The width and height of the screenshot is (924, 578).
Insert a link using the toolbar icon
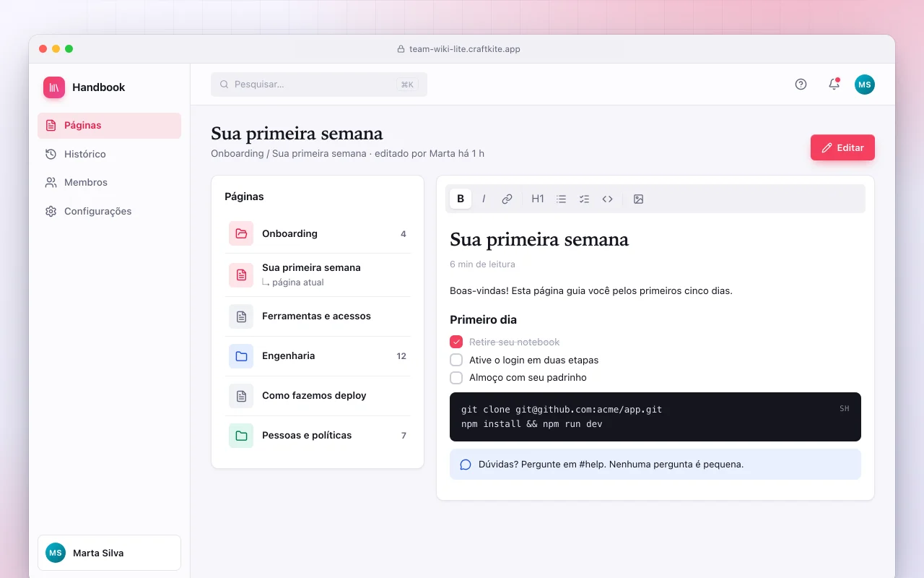click(507, 199)
